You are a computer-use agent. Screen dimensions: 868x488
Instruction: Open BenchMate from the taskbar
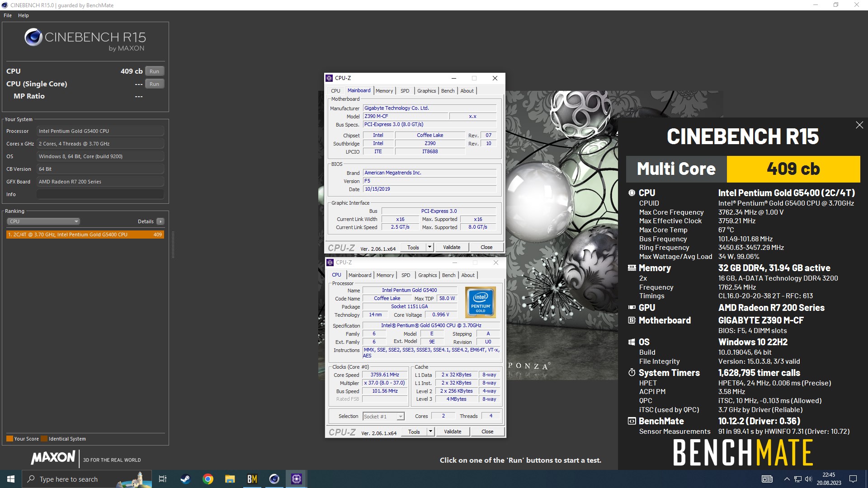tap(252, 479)
